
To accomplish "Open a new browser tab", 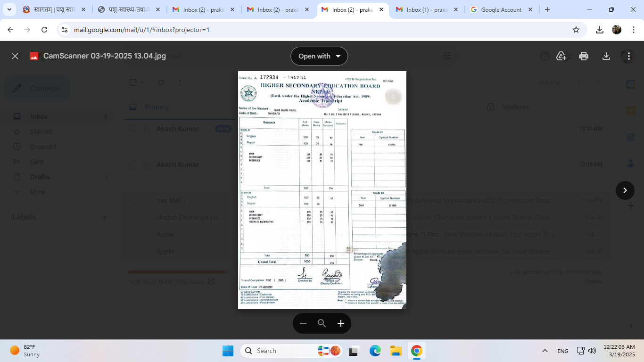I will [547, 9].
